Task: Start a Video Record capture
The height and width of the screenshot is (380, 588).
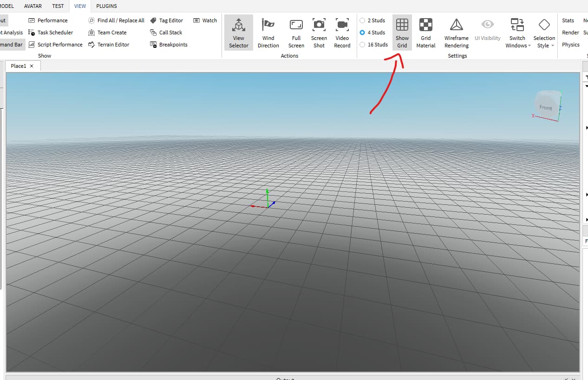Action: click(x=342, y=32)
